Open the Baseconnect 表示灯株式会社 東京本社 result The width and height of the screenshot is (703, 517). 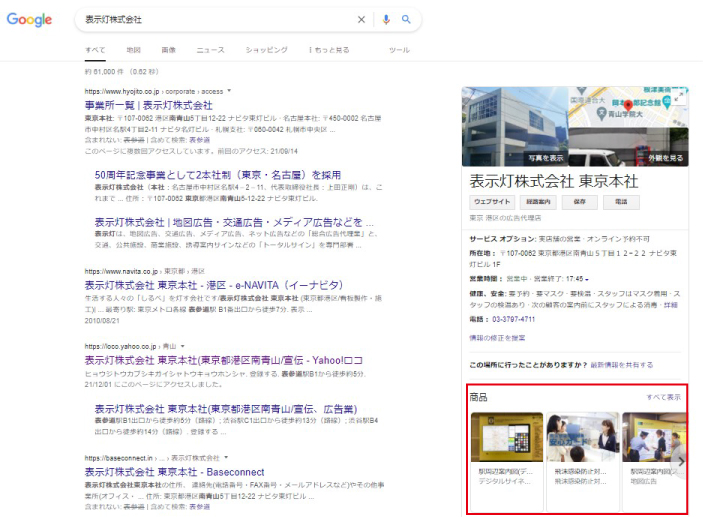click(174, 472)
